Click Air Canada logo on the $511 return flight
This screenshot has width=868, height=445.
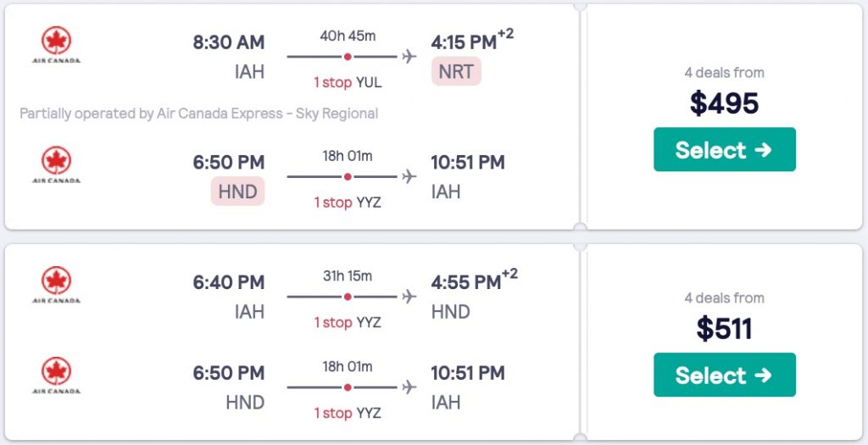[57, 376]
